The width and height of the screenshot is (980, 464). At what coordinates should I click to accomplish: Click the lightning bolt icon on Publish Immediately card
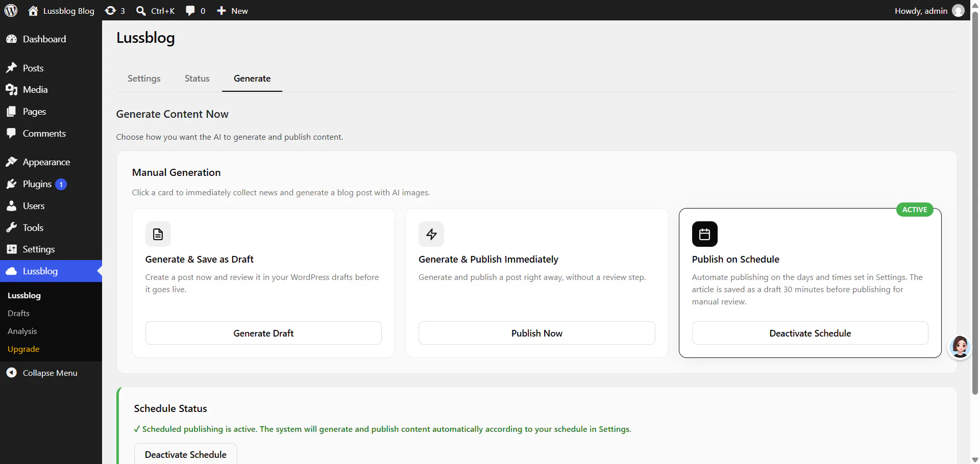pos(431,234)
